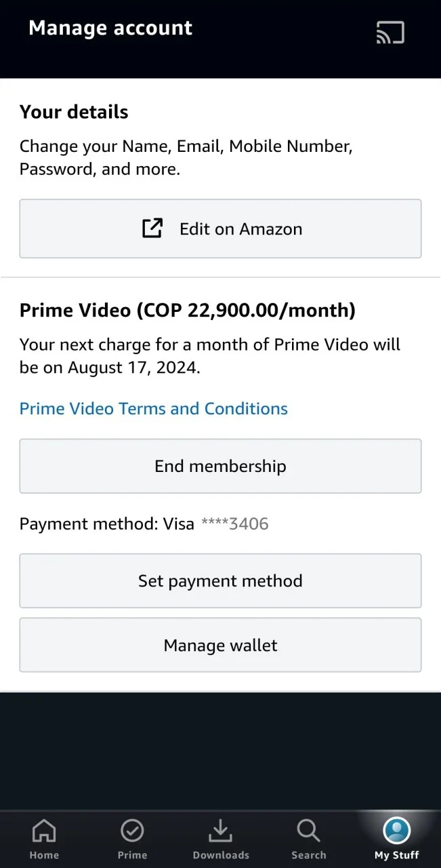The image size is (441, 868).
Task: Tap the Prime Video COP 22,900.00/month heading
Action: 188,311
